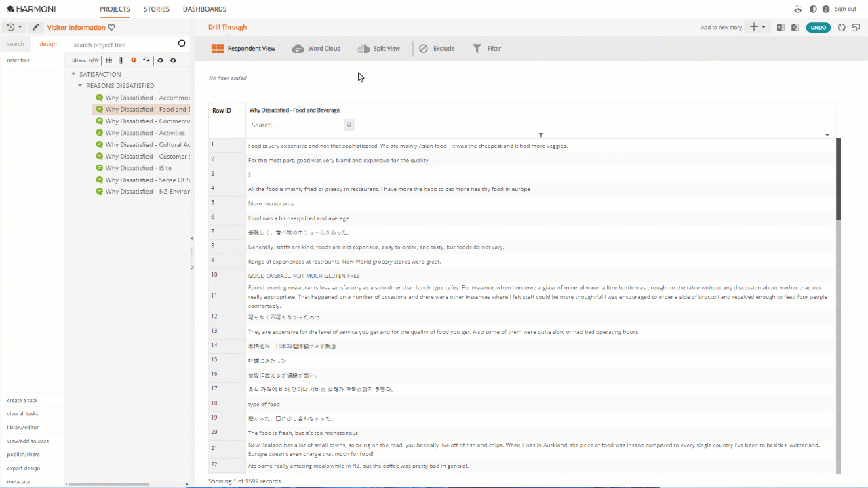This screenshot has width=868, height=488.
Task: Click the NEW filter
Action: pyautogui.click(x=94, y=60)
